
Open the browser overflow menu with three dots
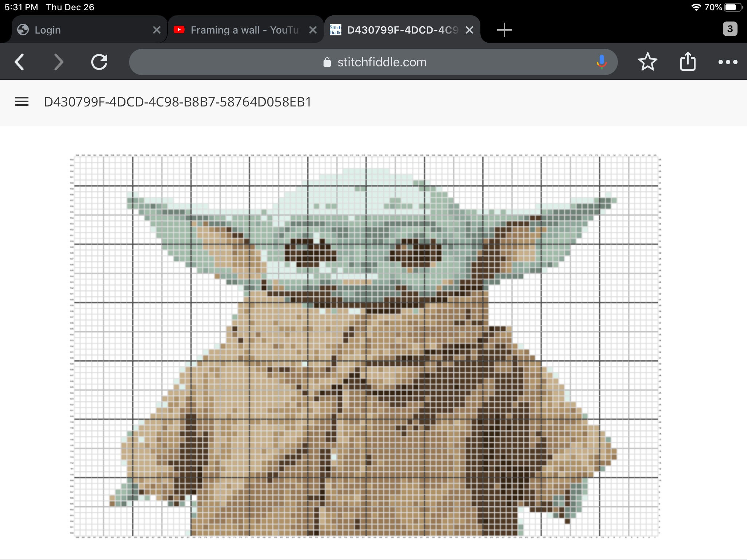click(728, 62)
